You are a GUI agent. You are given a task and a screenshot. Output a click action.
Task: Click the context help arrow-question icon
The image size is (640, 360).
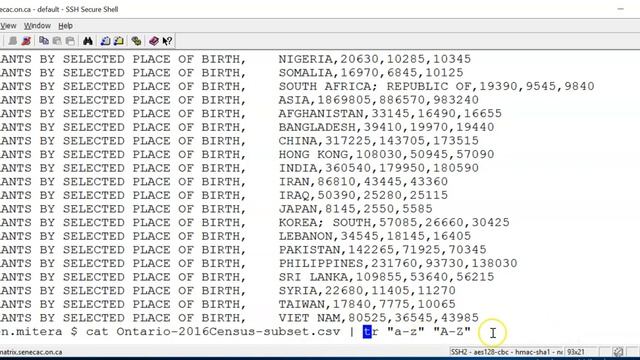pos(167,41)
